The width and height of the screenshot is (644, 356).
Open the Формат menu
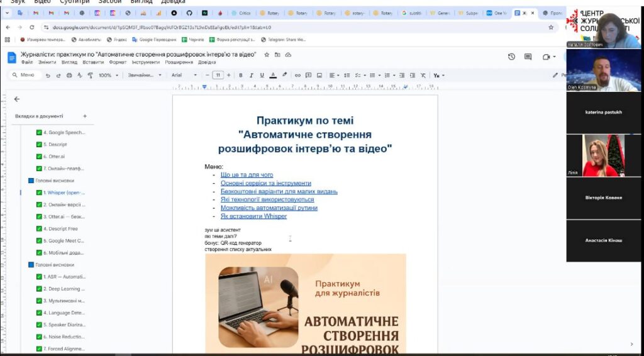click(118, 62)
